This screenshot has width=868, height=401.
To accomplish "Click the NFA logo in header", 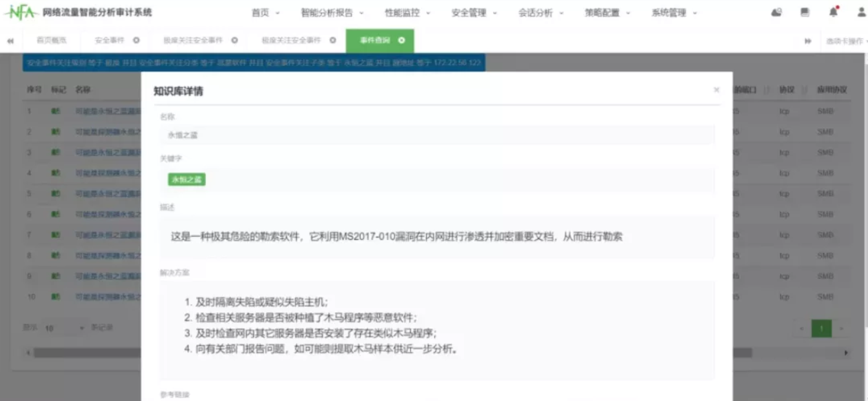I will [21, 12].
